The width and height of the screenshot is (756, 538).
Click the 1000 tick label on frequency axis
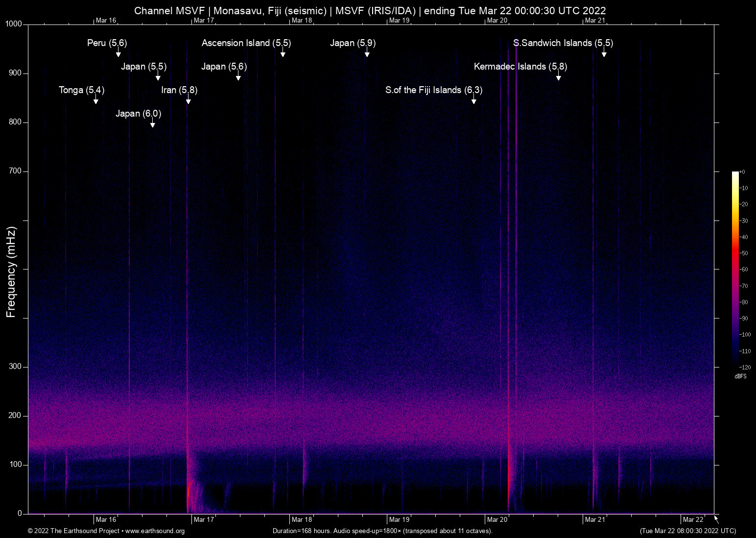(14, 24)
